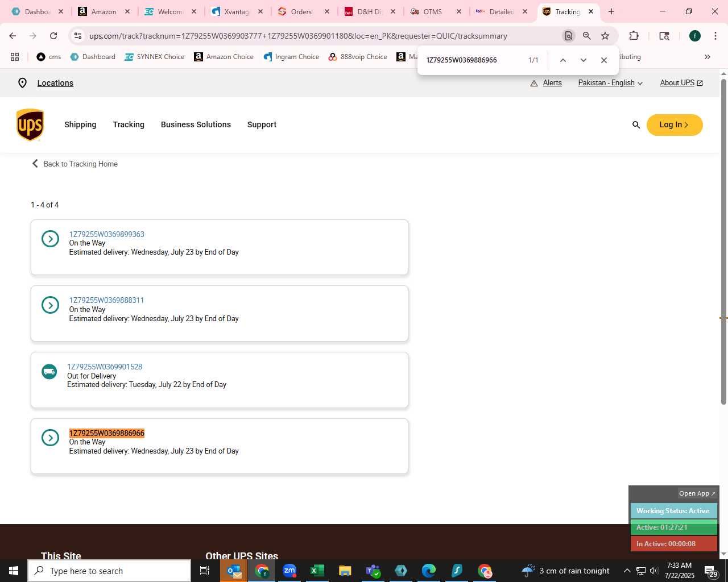Open the Alerts link

pyautogui.click(x=552, y=83)
